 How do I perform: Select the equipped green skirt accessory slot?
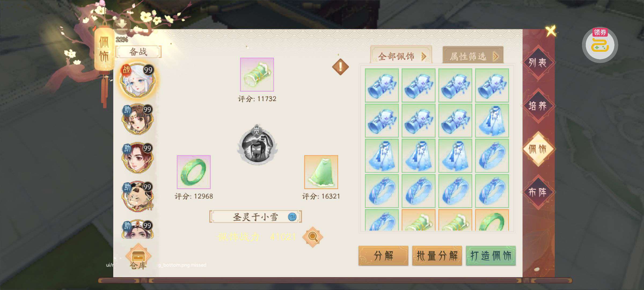[321, 172]
